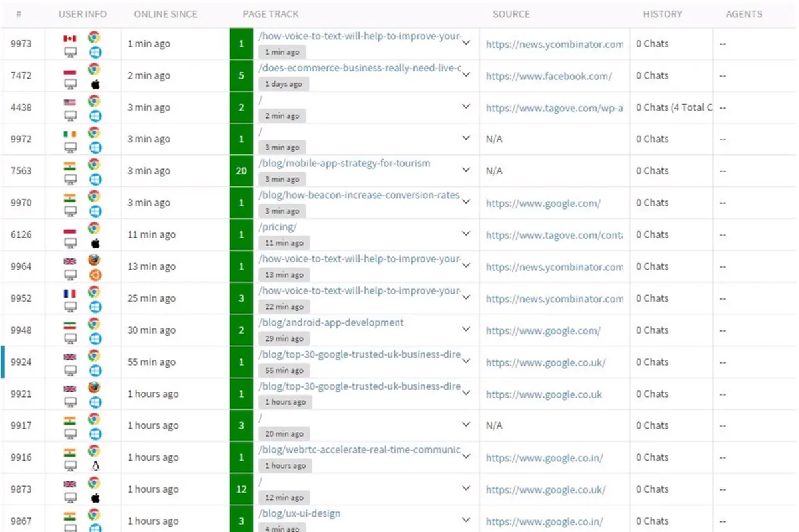Viewport: 799px width, 532px height.
Task: Click the India flag icon in row 7563
Action: point(70,166)
